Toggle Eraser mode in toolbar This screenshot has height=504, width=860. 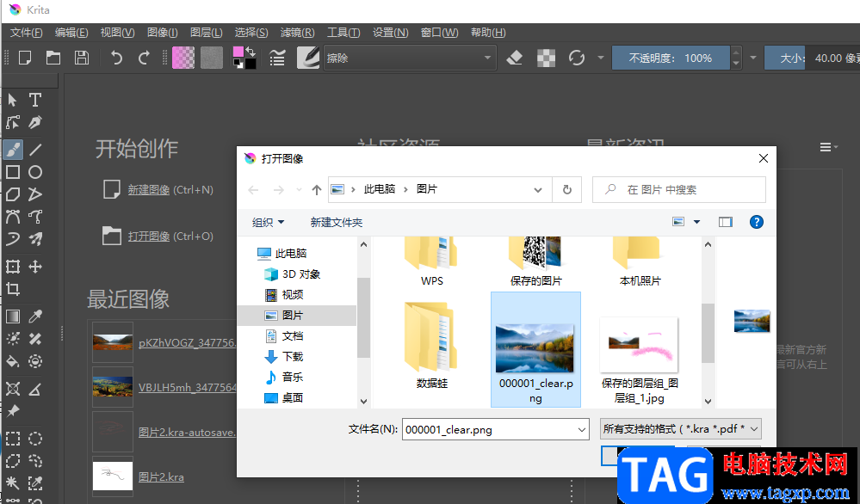coord(514,58)
